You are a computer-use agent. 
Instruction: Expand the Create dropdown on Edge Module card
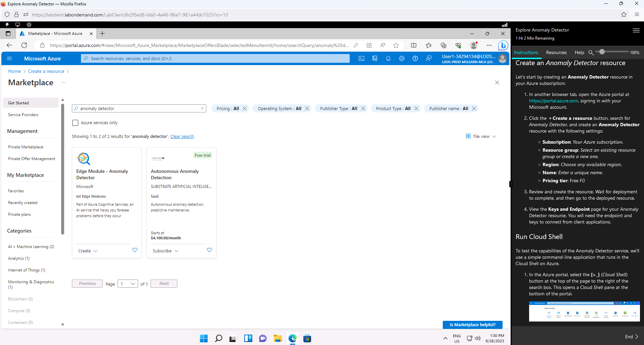pos(87,251)
